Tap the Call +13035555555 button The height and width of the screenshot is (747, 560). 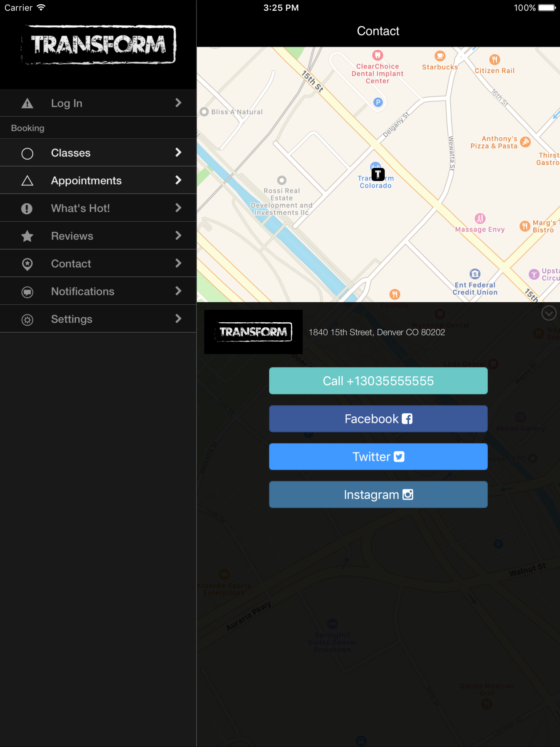click(x=378, y=381)
